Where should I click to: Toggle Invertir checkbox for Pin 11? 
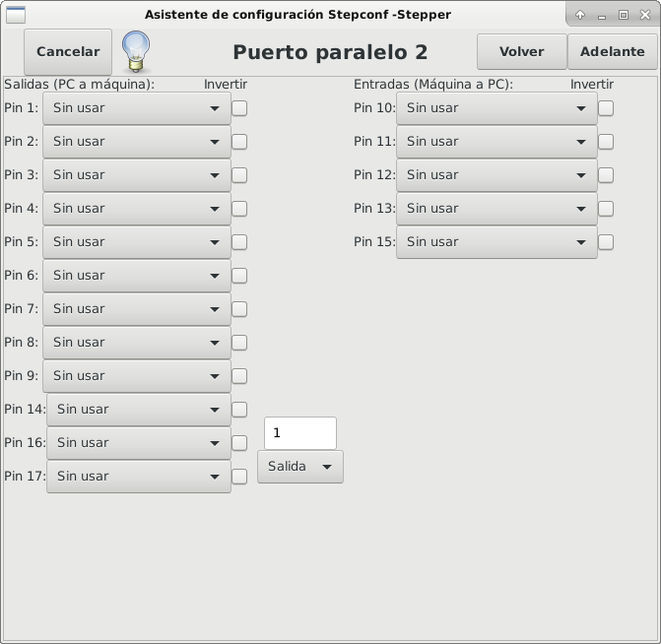(x=606, y=142)
